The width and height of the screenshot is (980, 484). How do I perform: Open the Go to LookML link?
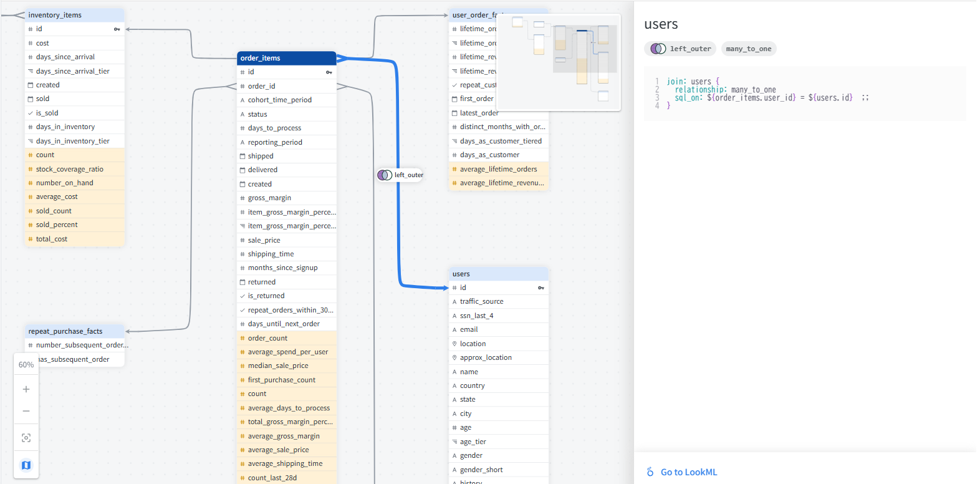click(x=688, y=472)
